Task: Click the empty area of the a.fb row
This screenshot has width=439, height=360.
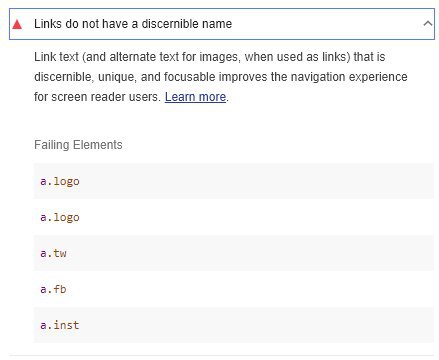Action: click(x=250, y=289)
